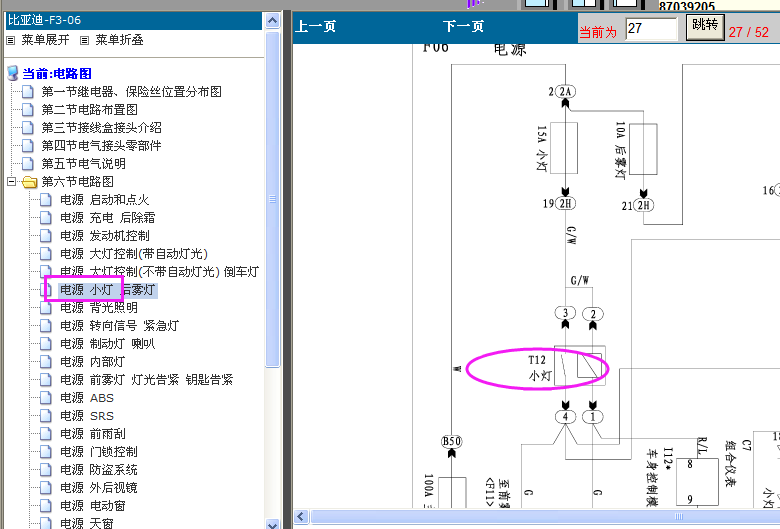The height and width of the screenshot is (529, 780).
Task: Click document icon for 第五节电气说明
Action: pyautogui.click(x=28, y=163)
